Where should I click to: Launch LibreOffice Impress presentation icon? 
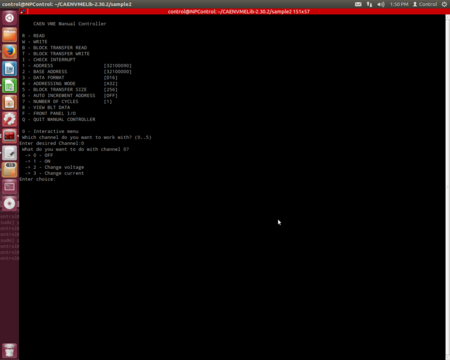pyautogui.click(x=9, y=103)
